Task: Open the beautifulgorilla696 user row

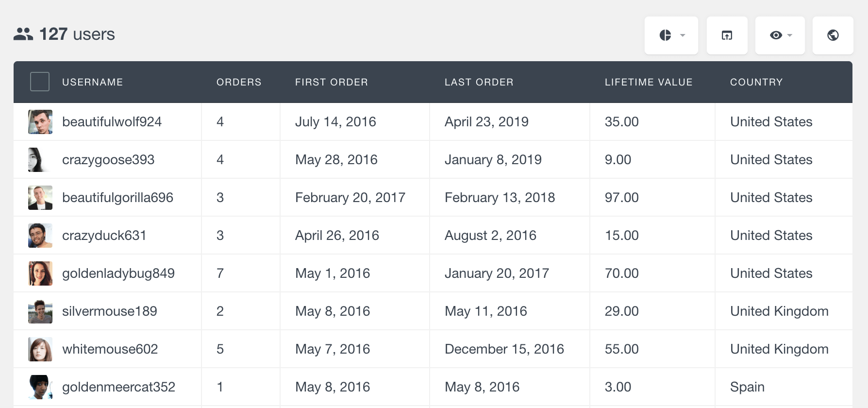Action: 433,198
